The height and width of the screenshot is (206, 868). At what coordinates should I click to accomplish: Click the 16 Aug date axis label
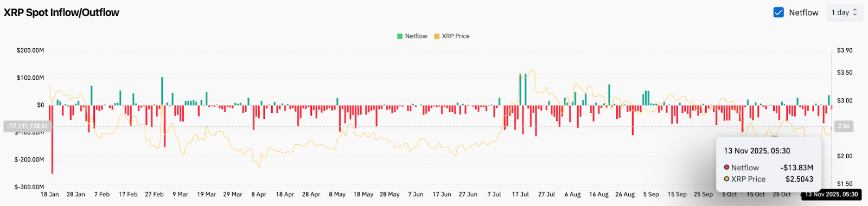[x=599, y=194]
